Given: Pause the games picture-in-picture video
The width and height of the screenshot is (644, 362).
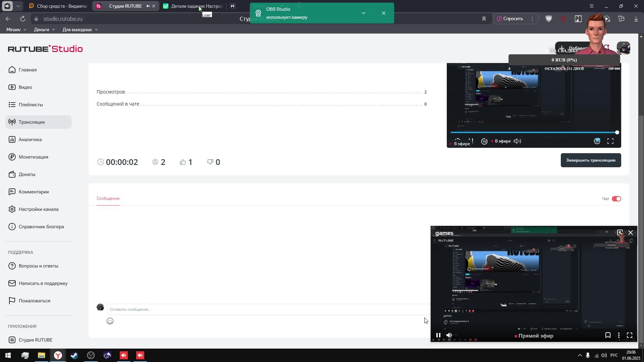Looking at the screenshot, I should tap(438, 335).
